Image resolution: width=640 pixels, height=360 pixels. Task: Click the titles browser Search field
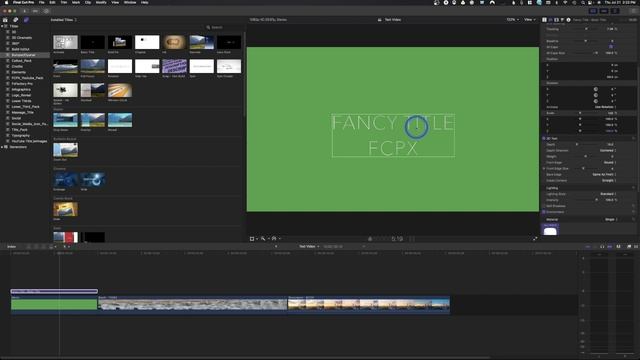(224, 27)
